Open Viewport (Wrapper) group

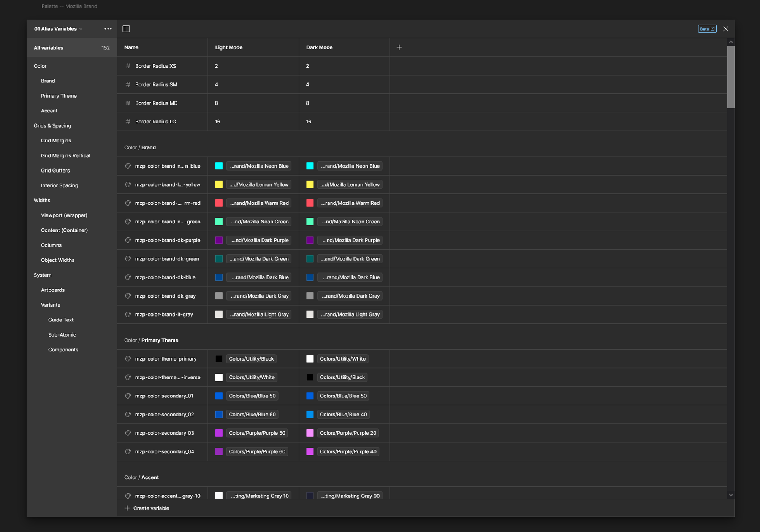(x=64, y=215)
